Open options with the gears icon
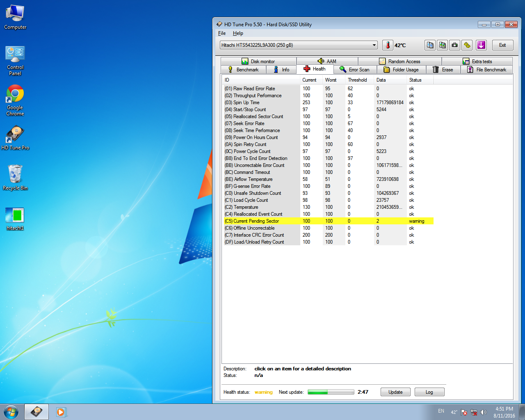 point(467,45)
